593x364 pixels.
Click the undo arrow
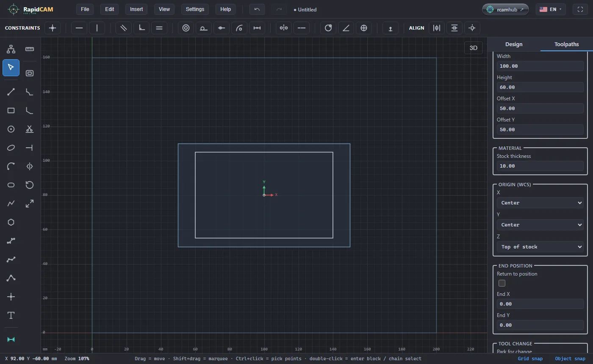[x=257, y=9]
